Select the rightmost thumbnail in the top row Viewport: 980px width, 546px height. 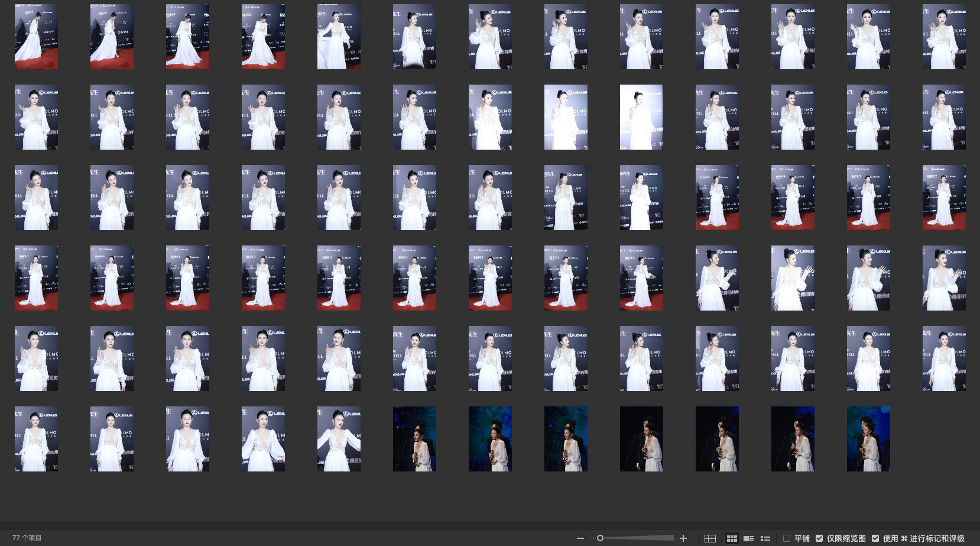point(944,37)
